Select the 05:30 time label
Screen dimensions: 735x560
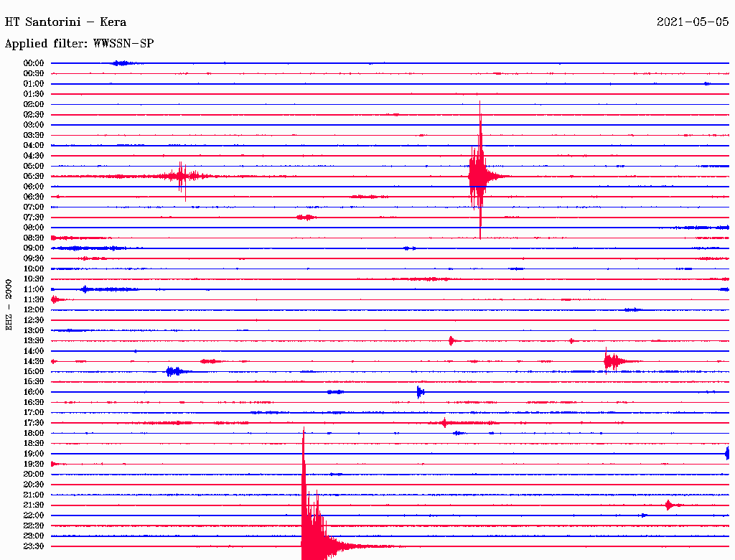34,177
